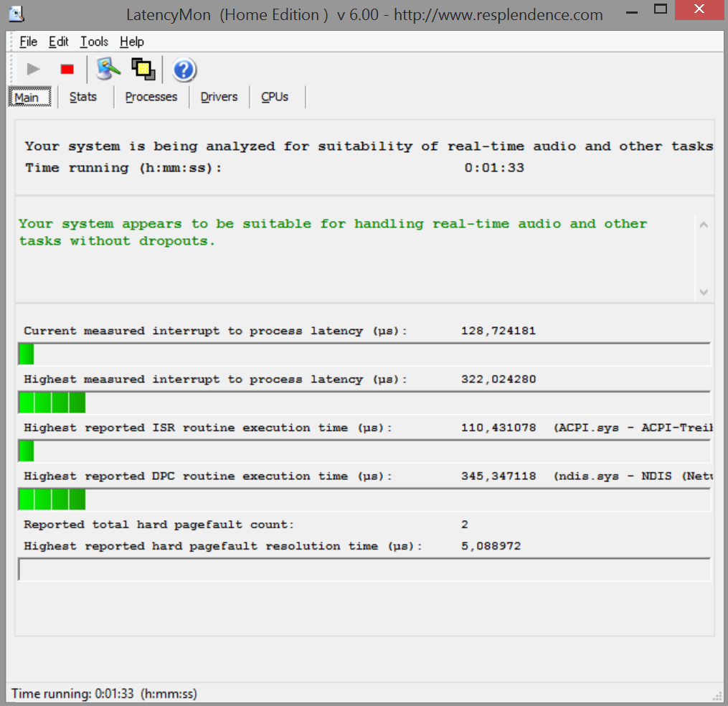Screen dimensions: 728x706
Task: Open the Help menu
Action: click(x=132, y=42)
